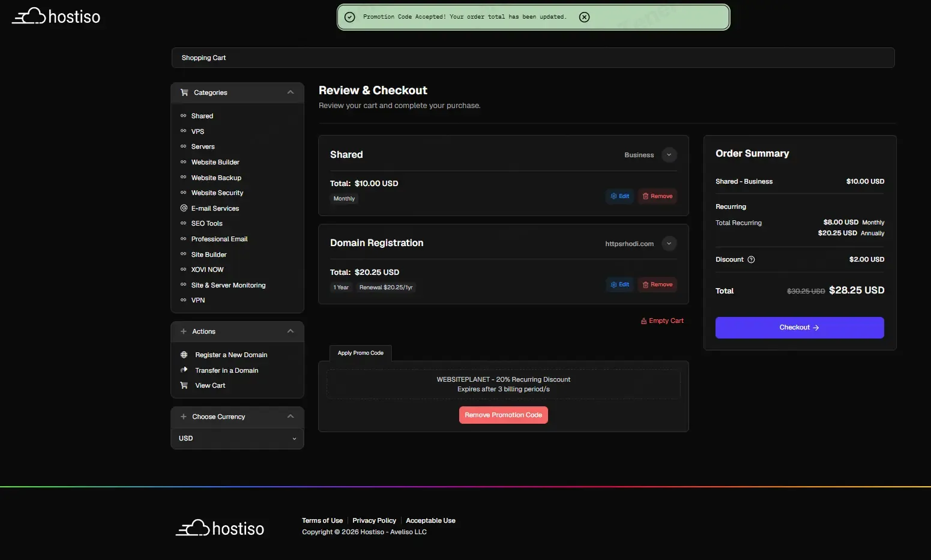Select the Apply Promo Code tab
Image resolution: width=931 pixels, height=560 pixels.
361,353
